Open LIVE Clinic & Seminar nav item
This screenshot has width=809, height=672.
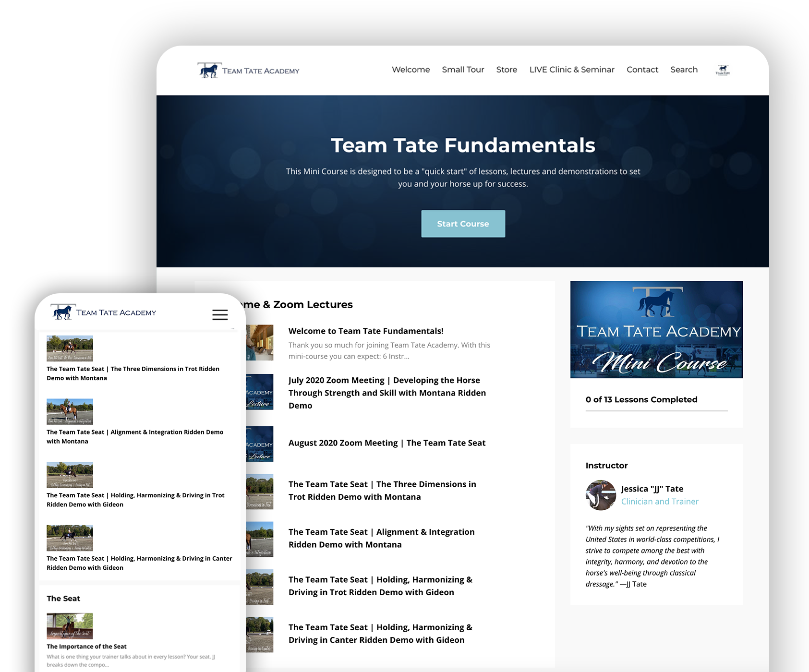pos(572,70)
